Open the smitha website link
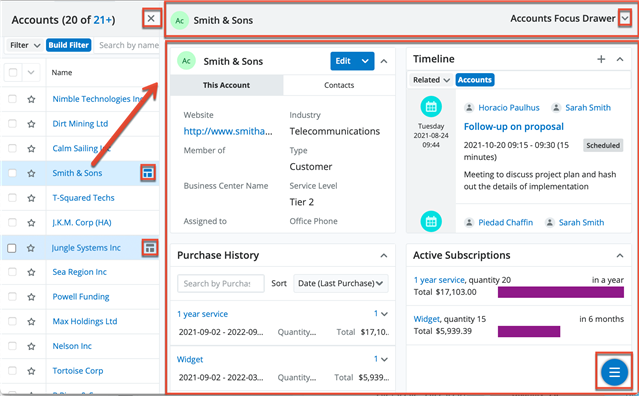 228,131
